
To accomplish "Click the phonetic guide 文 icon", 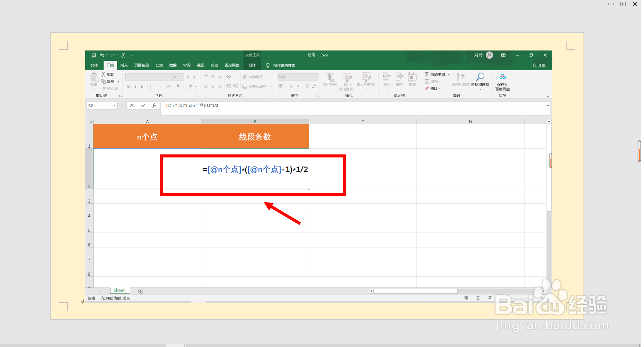I will (x=191, y=86).
